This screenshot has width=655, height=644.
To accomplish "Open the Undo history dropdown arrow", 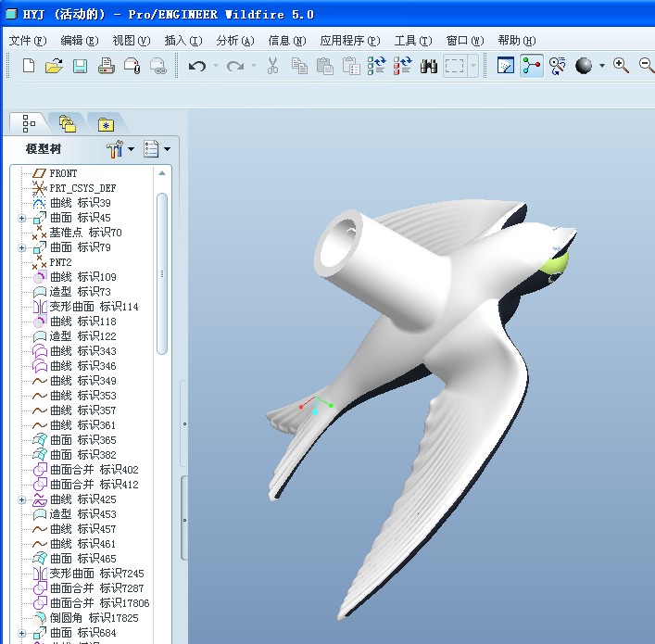I will coord(216,66).
